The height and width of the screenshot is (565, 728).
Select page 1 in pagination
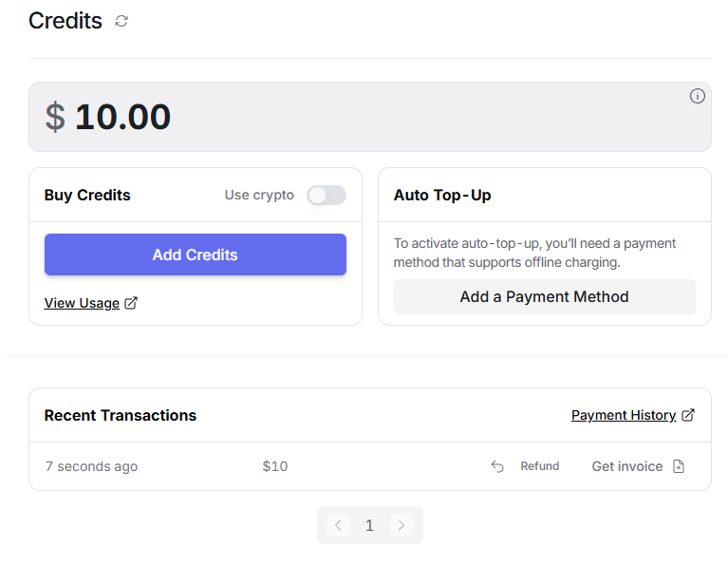(x=370, y=525)
